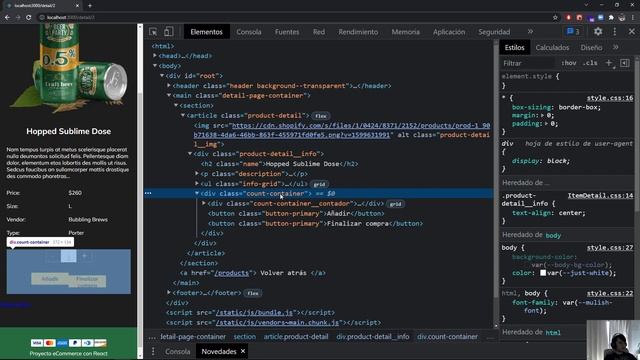Open the browser profile avatar

pos(622,17)
